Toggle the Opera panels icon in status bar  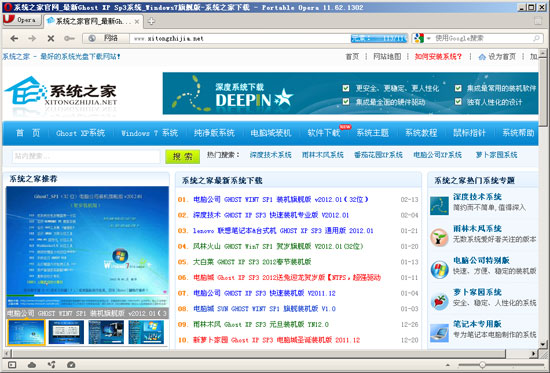[x=12, y=365]
